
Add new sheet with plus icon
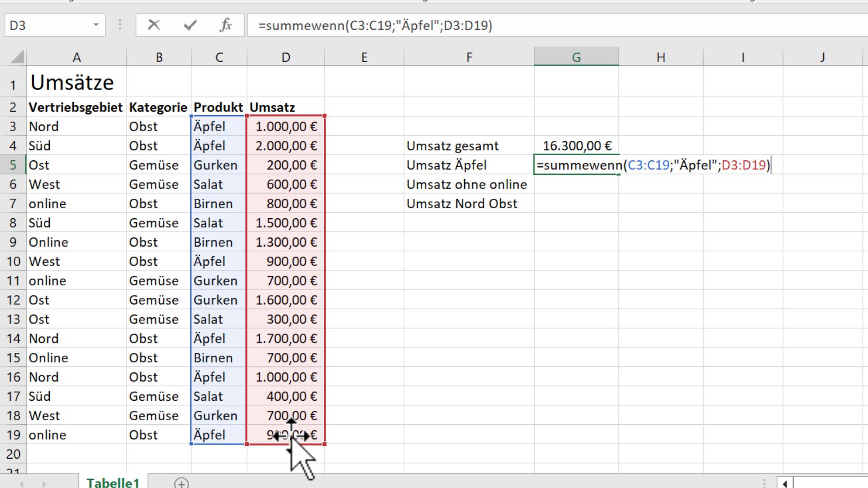pos(181,483)
